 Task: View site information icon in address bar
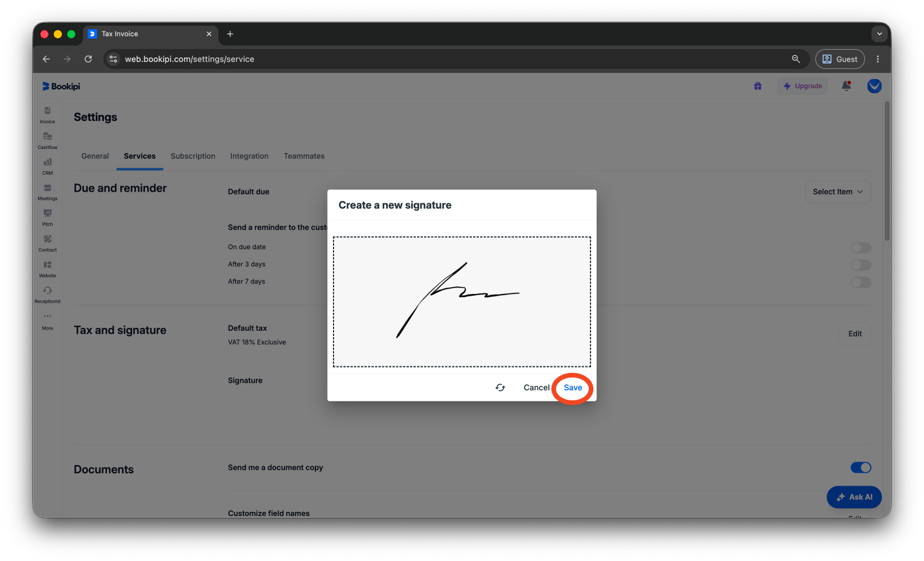(x=113, y=59)
